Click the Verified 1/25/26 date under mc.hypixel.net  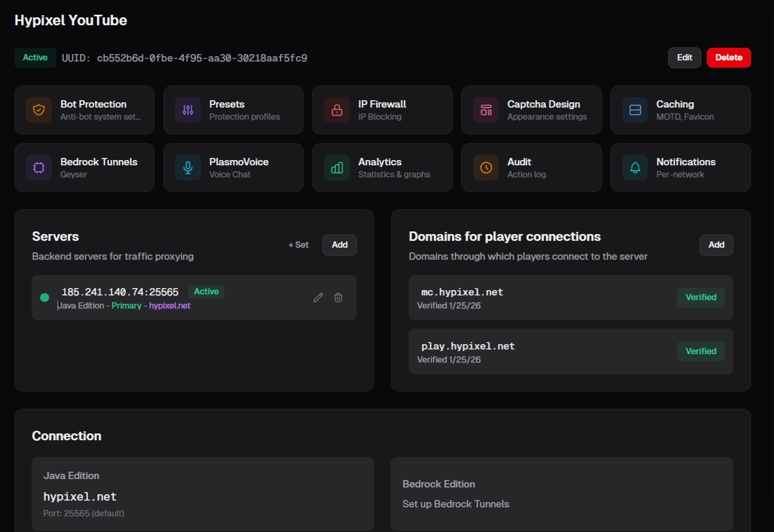449,305
